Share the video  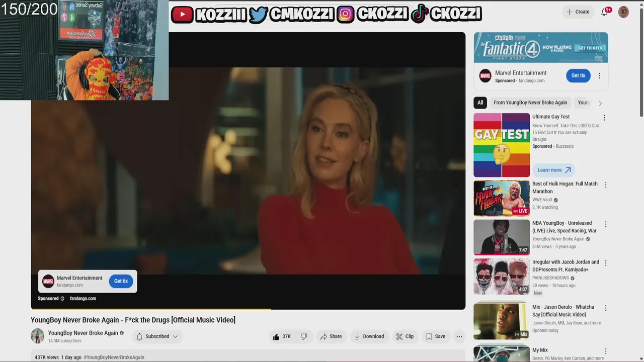click(x=331, y=336)
